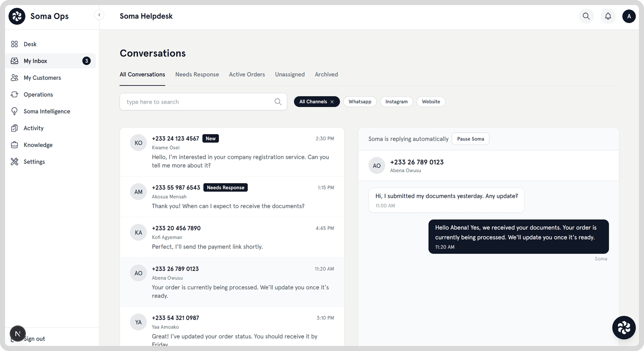Collapse the sidebar with chevron
644x351 pixels.
pyautogui.click(x=99, y=15)
